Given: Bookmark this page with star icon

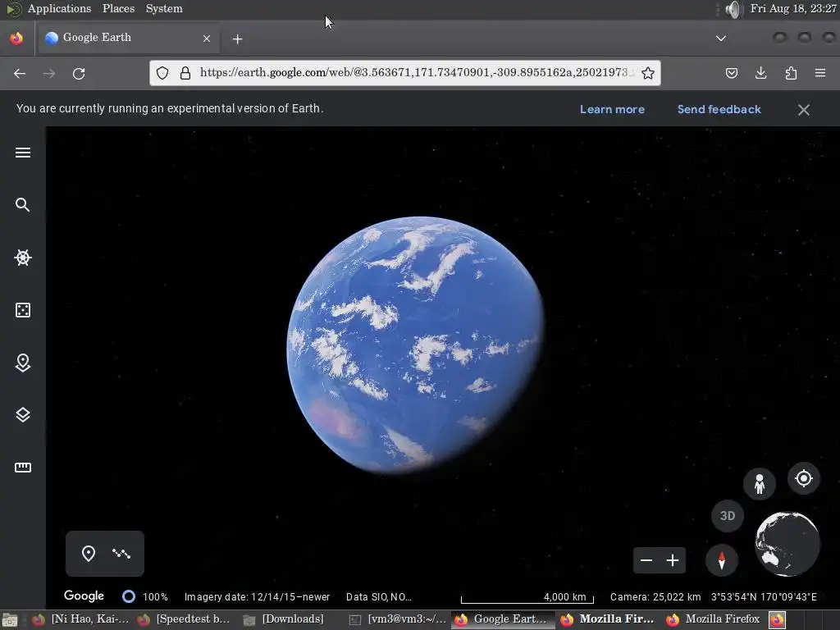Looking at the screenshot, I should coord(648,73).
